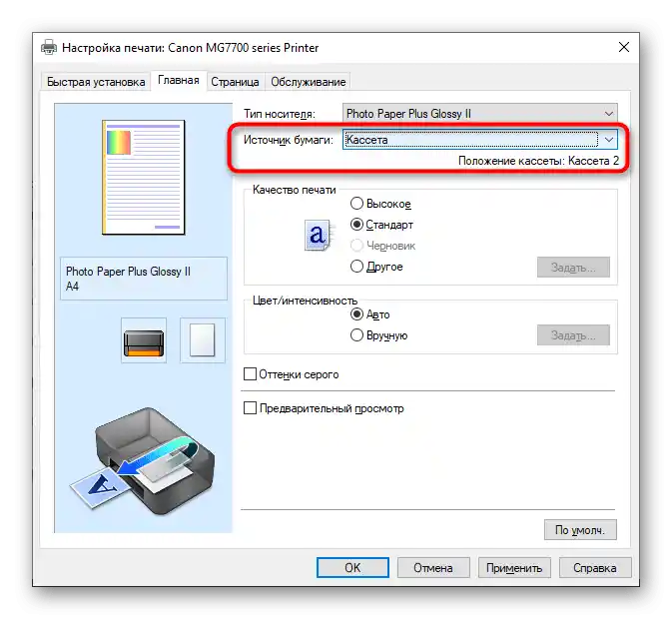Click the По умолч. button
The height and width of the screenshot is (619, 672).
pos(580,530)
